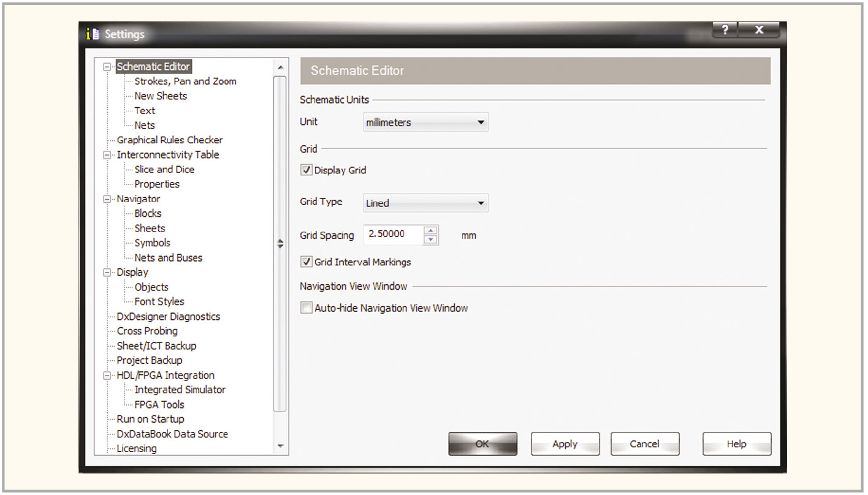This screenshot has height=495, width=868.
Task: Increase Grid Spacing with up spinner arrow
Action: tap(431, 230)
